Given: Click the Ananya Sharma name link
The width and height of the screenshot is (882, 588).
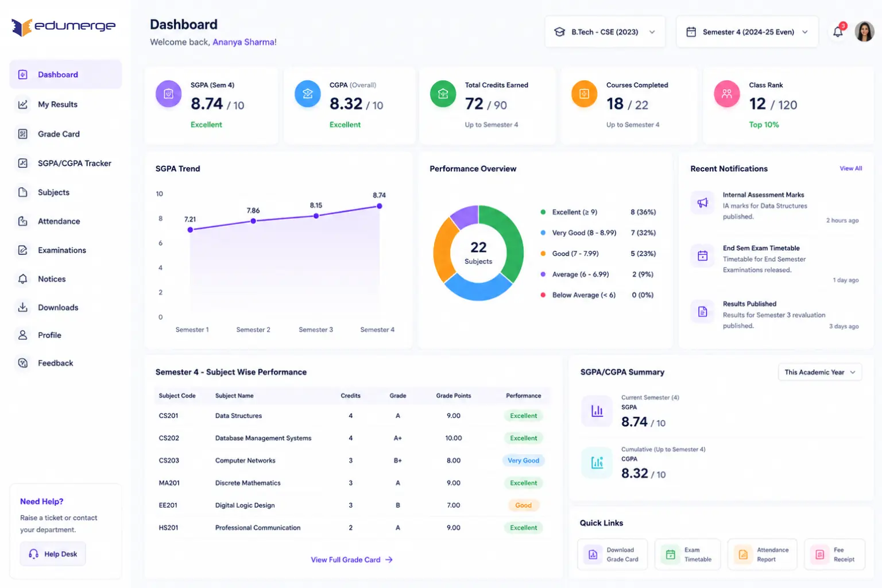Looking at the screenshot, I should click(x=243, y=42).
